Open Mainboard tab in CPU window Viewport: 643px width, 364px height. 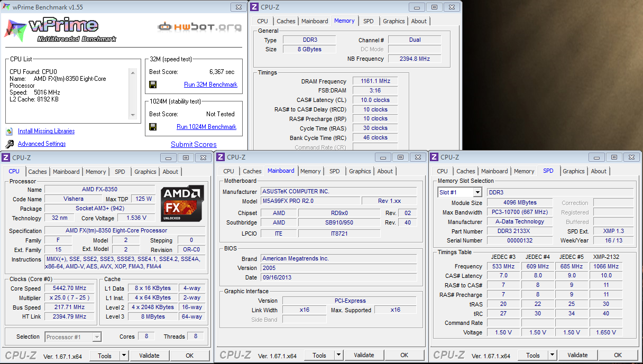[x=66, y=172]
